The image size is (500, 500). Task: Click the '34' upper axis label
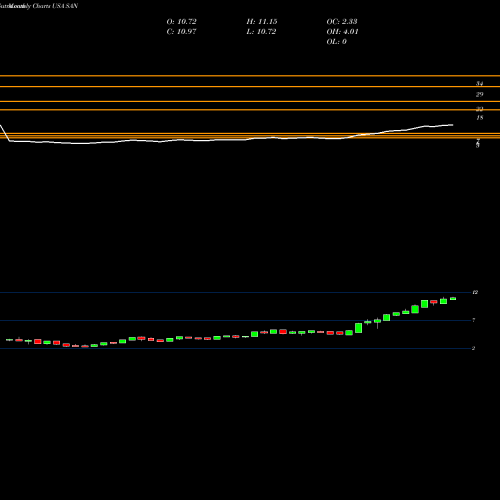(479, 84)
